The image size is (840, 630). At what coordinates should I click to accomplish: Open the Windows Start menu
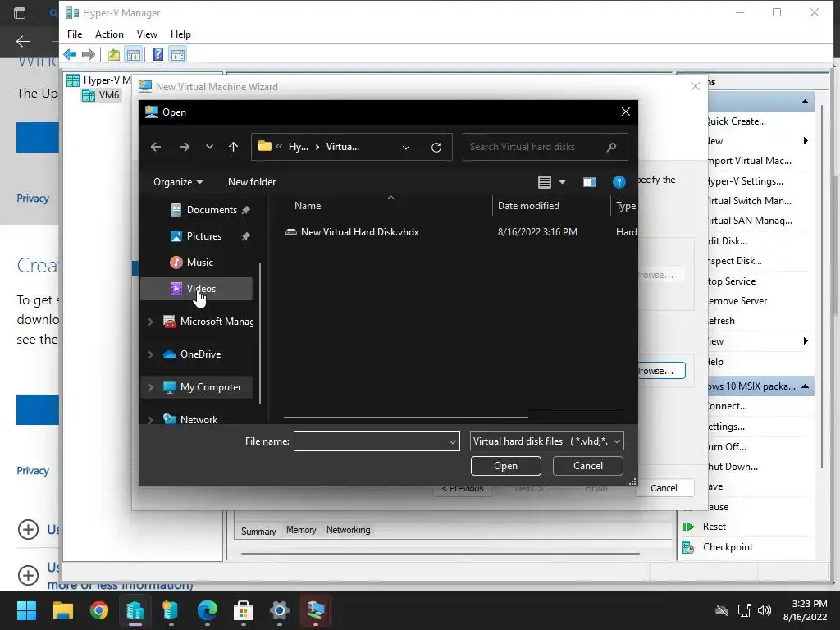pyautogui.click(x=26, y=610)
